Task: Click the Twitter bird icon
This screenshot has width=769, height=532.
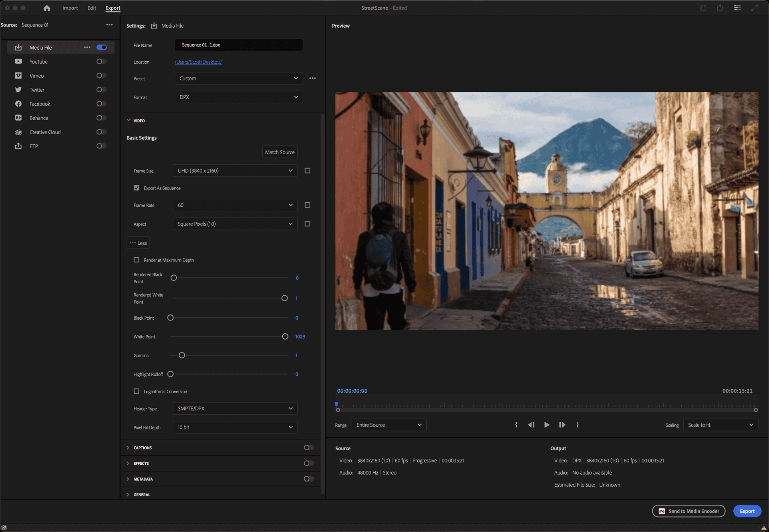Action: [x=18, y=90]
